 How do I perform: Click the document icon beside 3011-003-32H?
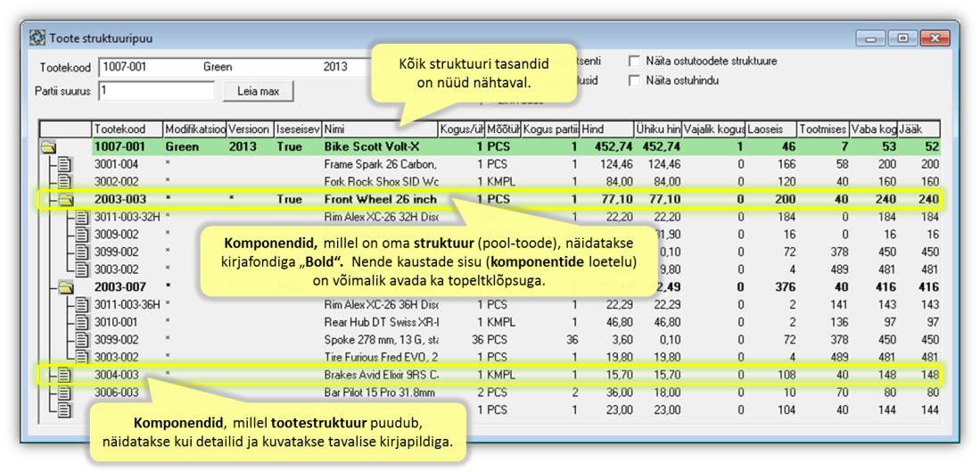click(83, 217)
